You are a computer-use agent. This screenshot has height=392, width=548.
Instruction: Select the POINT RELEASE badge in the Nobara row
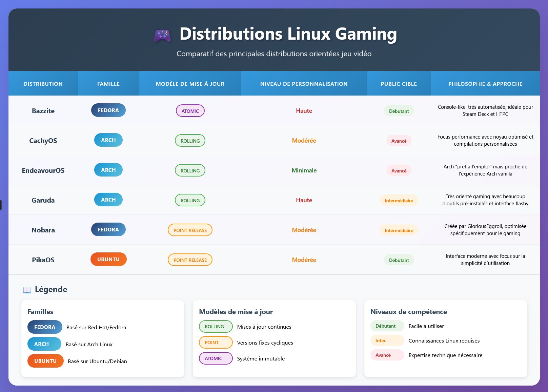(x=190, y=230)
